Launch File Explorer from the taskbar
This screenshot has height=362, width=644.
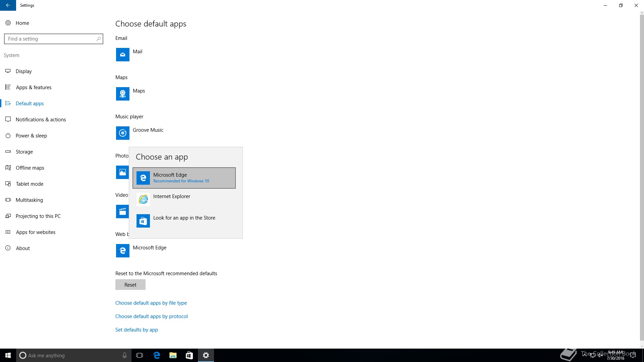tap(173, 355)
